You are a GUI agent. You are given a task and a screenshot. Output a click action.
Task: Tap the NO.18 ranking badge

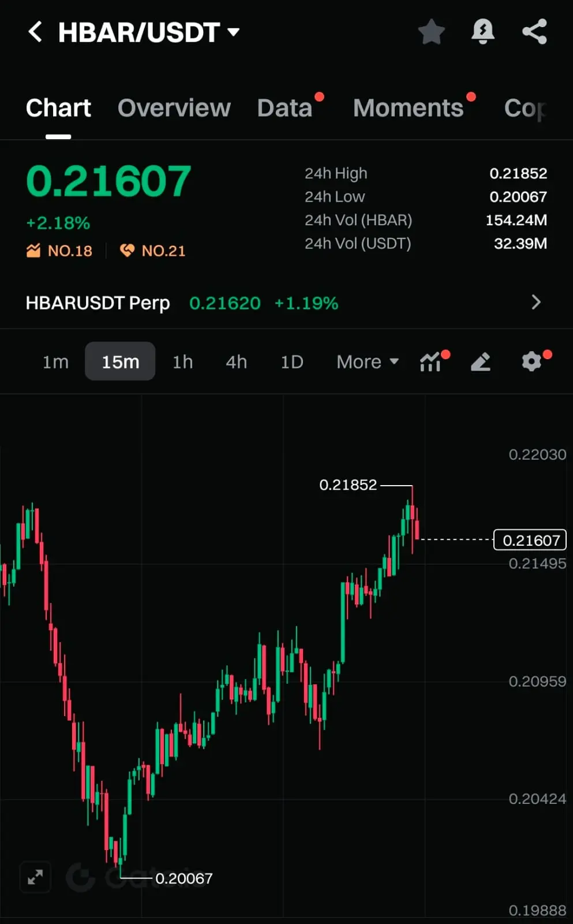(x=59, y=251)
